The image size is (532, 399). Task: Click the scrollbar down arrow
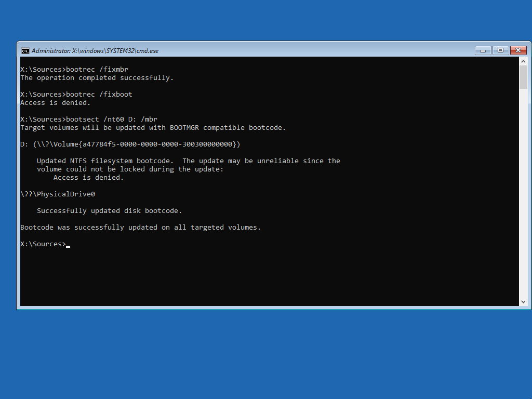point(523,302)
